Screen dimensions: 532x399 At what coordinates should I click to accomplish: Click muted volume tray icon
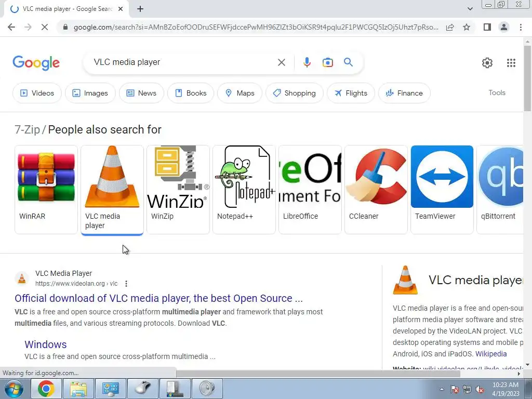click(480, 390)
